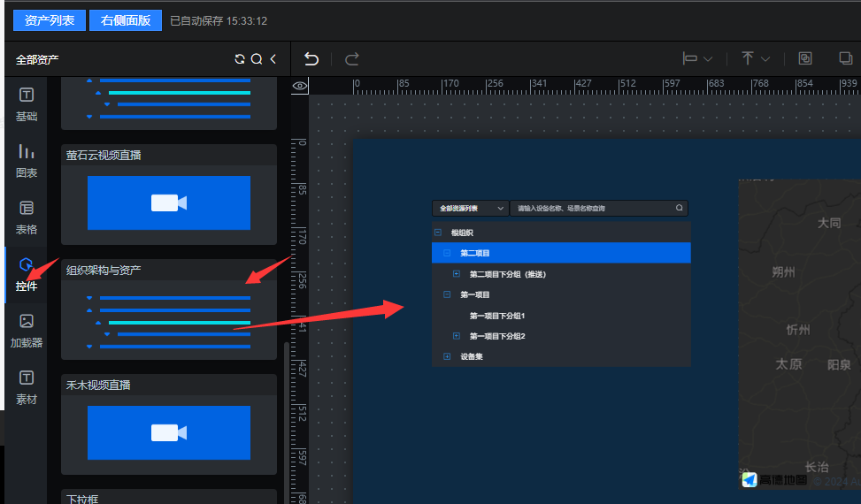Toggle ruler visibility with the eye icon
861x504 pixels.
pos(300,86)
